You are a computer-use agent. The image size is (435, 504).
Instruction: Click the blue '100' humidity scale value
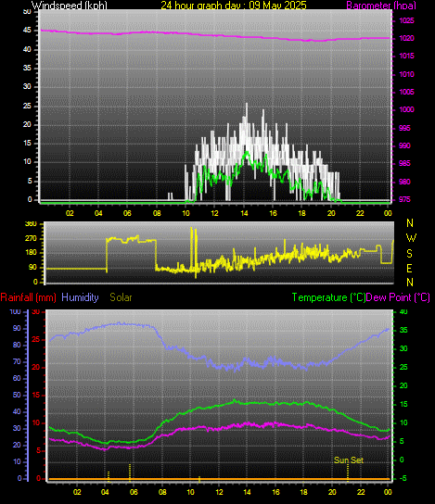15,311
